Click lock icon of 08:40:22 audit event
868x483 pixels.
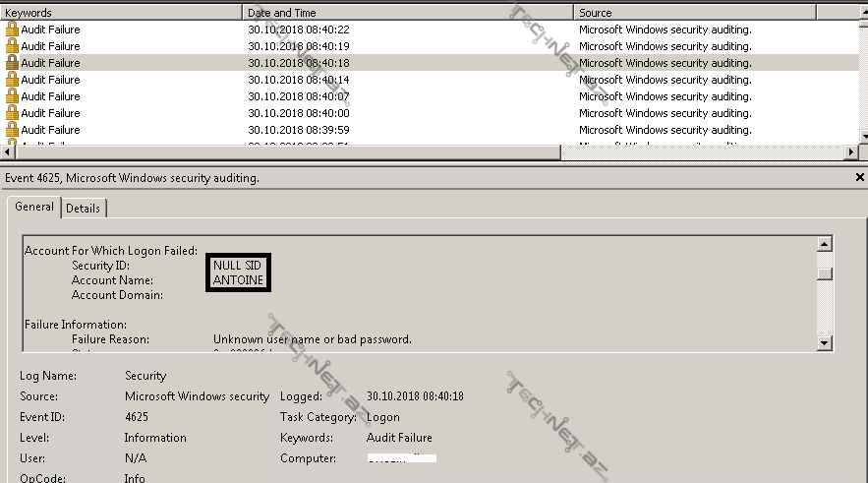point(12,30)
